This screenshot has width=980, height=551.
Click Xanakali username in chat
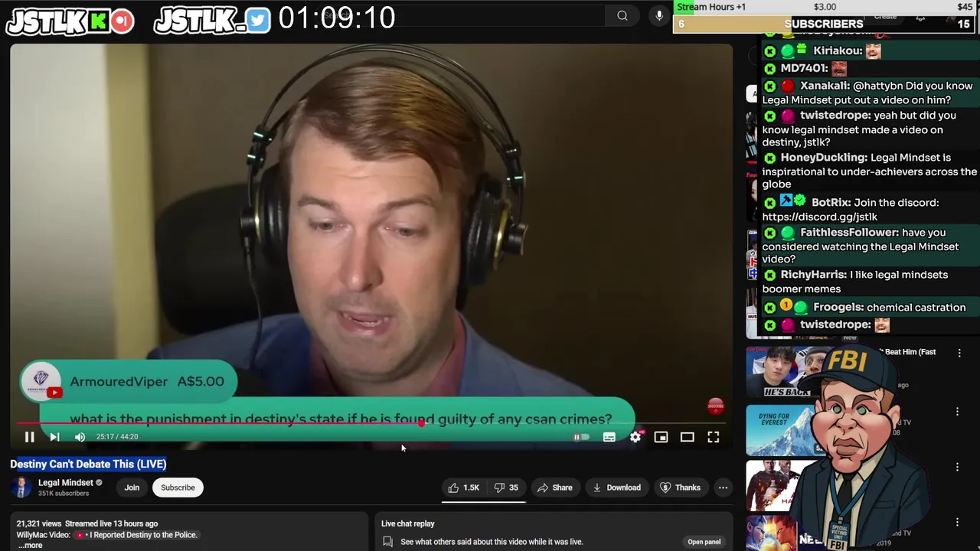coord(825,86)
